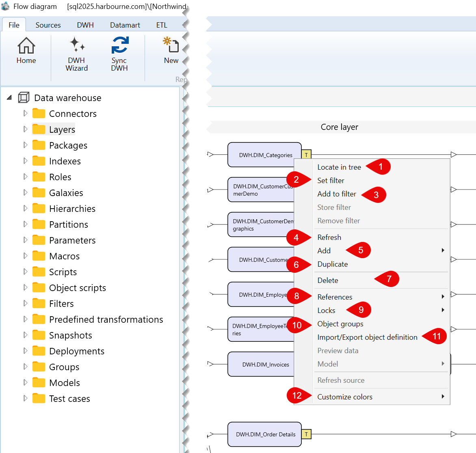Image resolution: width=476 pixels, height=453 pixels.
Task: Choose Import/Export object definition
Action: click(x=367, y=337)
